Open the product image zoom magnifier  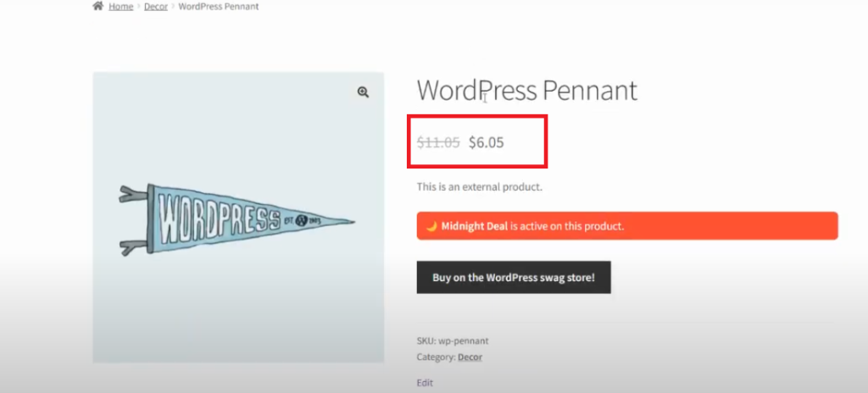[x=363, y=92]
